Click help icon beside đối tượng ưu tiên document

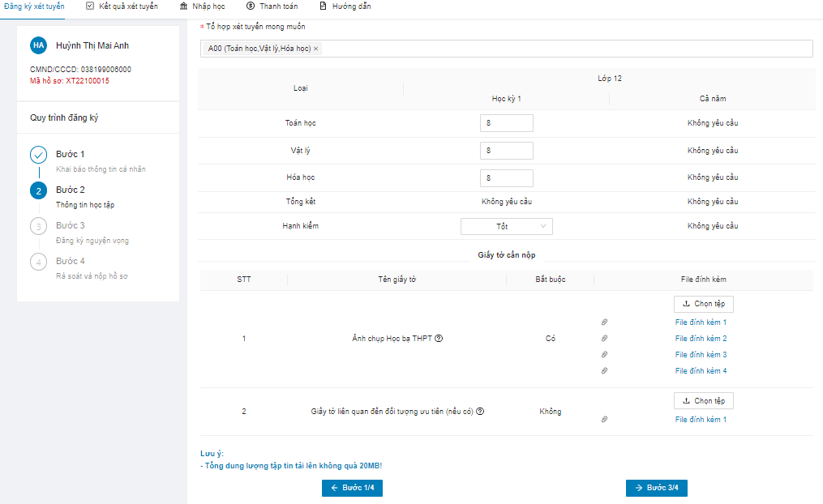480,412
